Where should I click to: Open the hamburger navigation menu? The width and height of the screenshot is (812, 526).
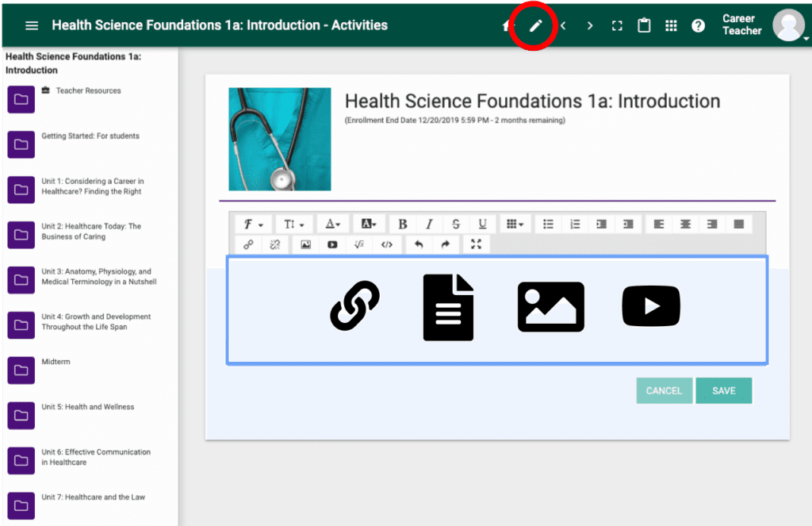click(x=32, y=25)
